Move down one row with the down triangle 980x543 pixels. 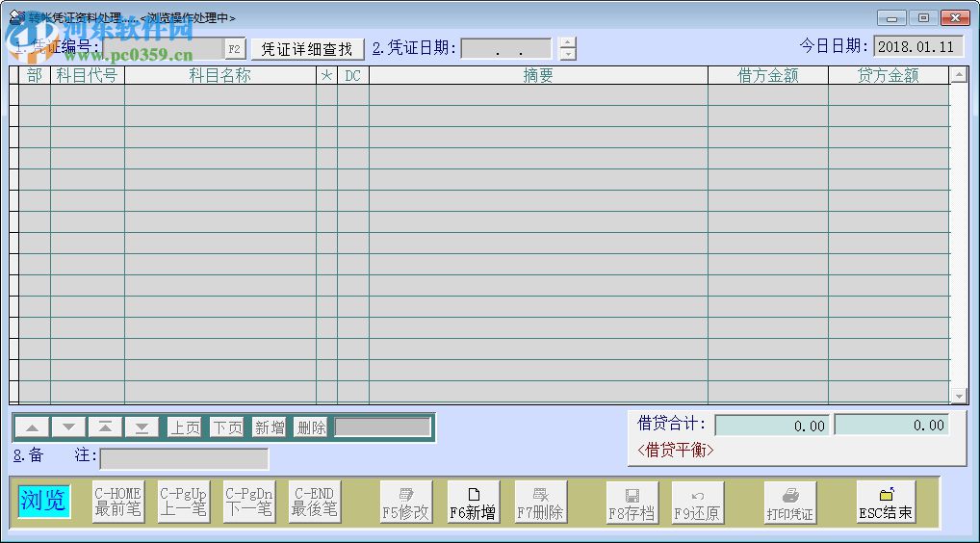tap(68, 427)
